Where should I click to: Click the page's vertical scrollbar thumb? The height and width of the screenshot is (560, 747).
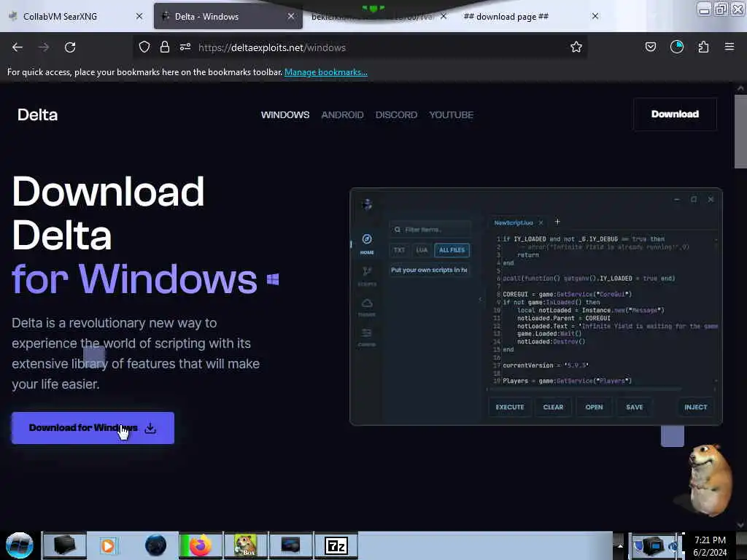pyautogui.click(x=740, y=131)
